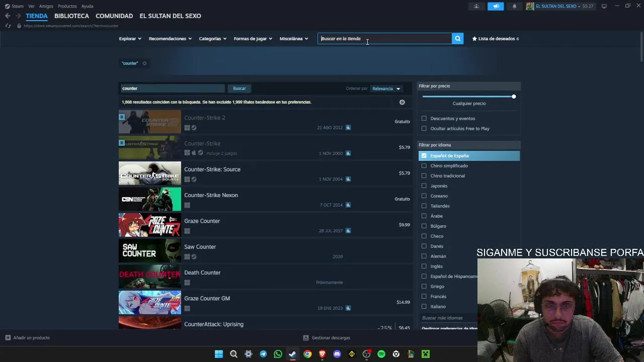Switch to Big Picture mode icon

click(x=604, y=6)
